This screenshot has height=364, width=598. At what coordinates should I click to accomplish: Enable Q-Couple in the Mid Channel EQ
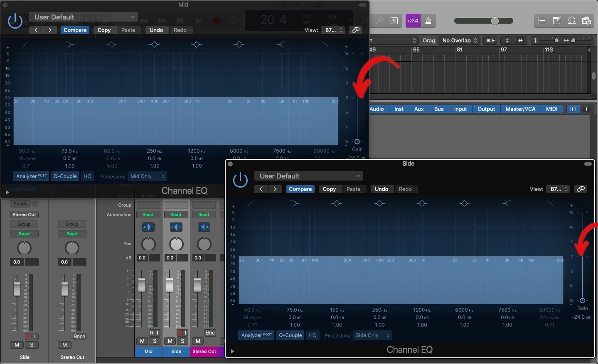(65, 176)
